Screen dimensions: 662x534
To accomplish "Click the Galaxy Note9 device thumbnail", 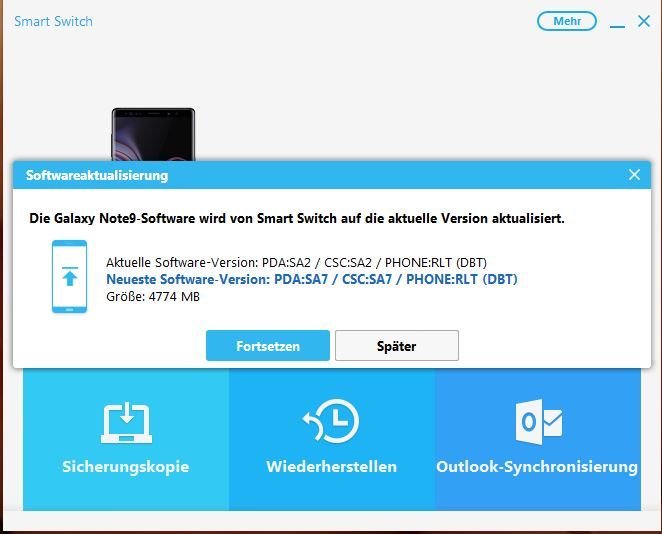I will coord(153,134).
